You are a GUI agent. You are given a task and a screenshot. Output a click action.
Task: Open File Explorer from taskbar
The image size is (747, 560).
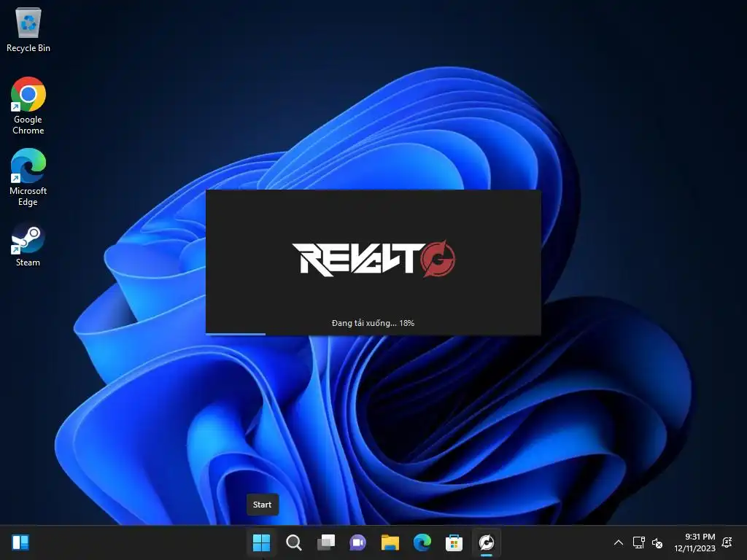pyautogui.click(x=390, y=542)
